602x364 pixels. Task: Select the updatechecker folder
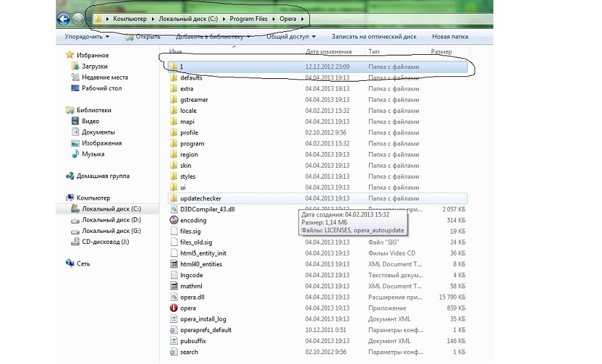[x=317, y=198]
